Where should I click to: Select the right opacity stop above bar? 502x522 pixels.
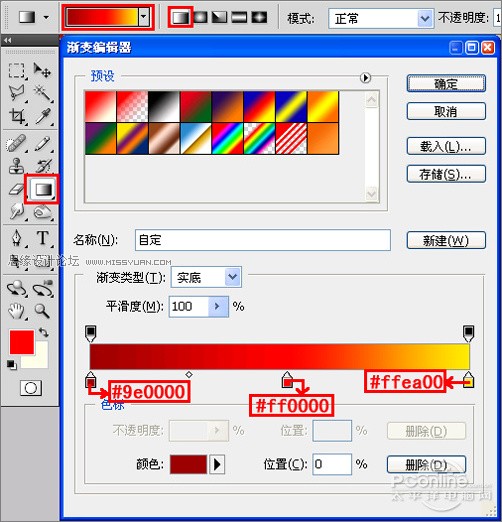(468, 334)
